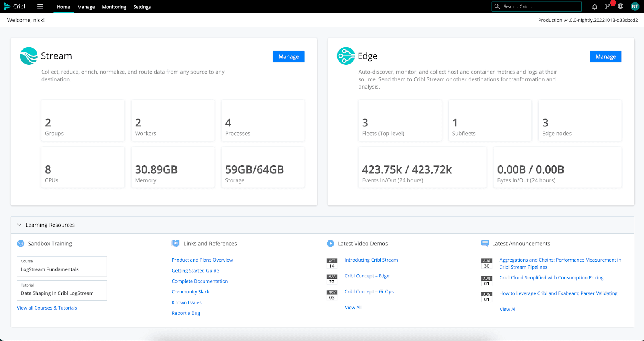Open the Manage menu in top bar

point(86,7)
